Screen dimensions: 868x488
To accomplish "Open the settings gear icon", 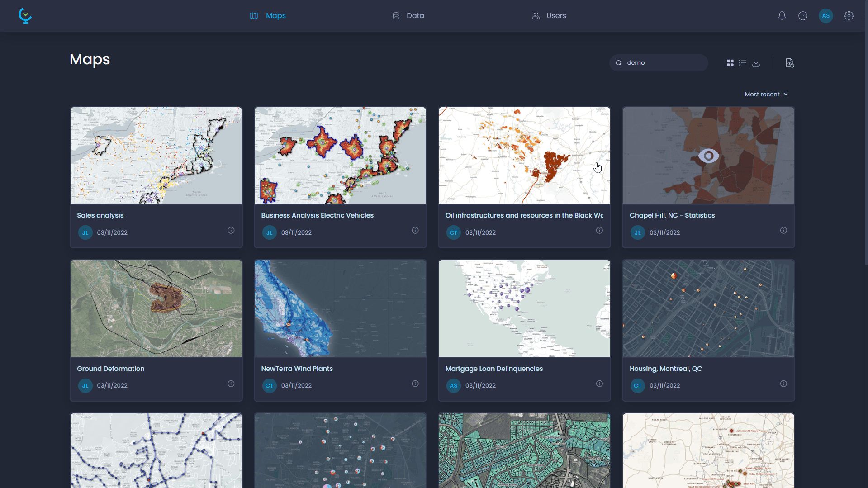I will coord(849,16).
